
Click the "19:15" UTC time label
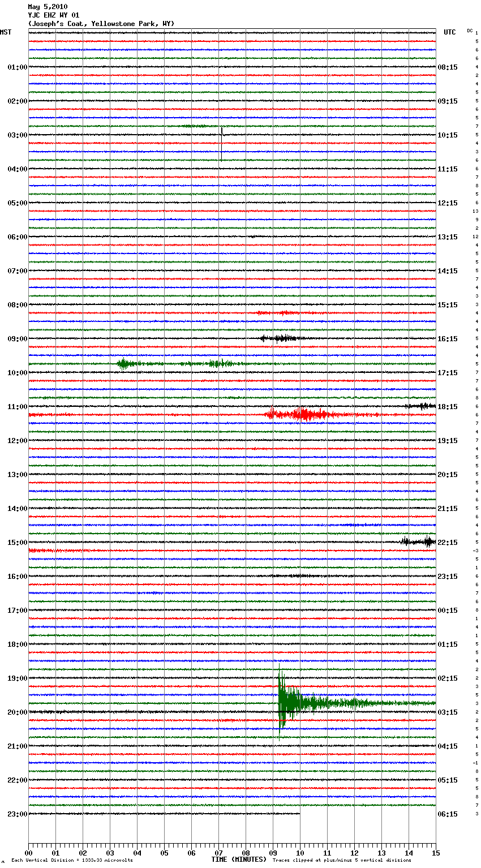448,441
